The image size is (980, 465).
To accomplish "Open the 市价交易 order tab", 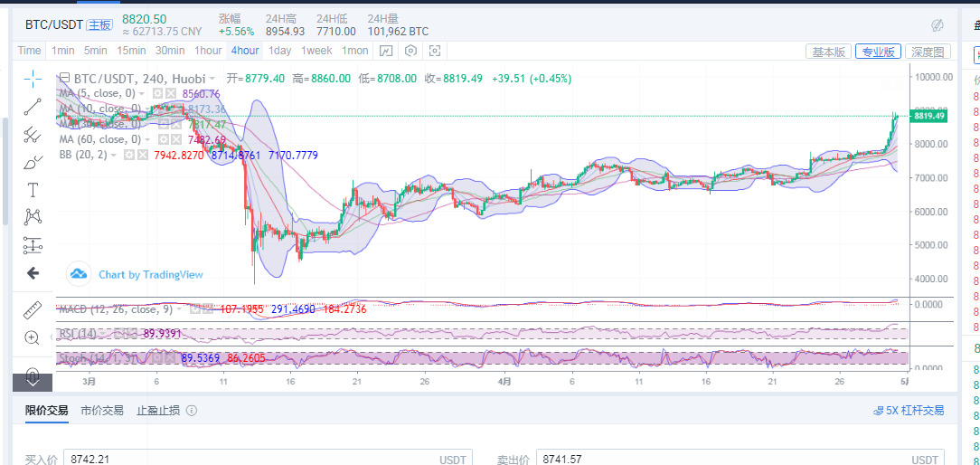I will (102, 411).
